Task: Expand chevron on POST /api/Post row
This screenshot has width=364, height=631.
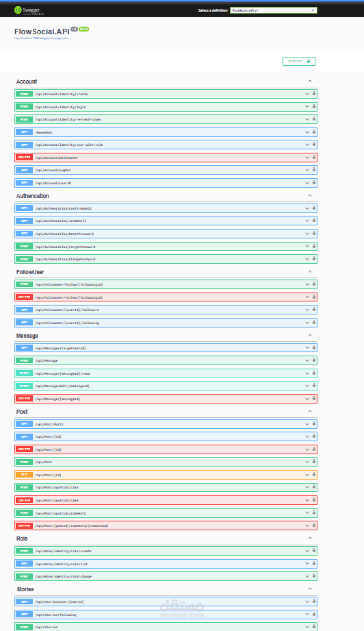Action: (307, 462)
